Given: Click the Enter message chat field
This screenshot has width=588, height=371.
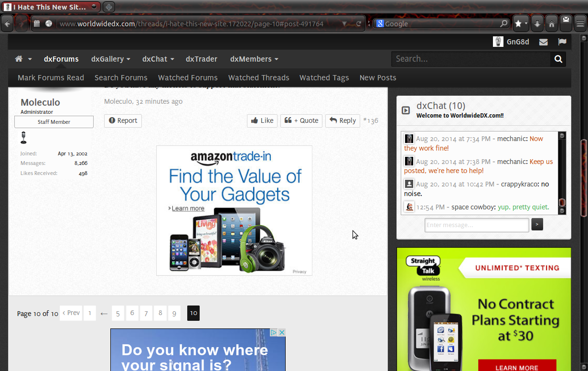Looking at the screenshot, I should pos(476,225).
